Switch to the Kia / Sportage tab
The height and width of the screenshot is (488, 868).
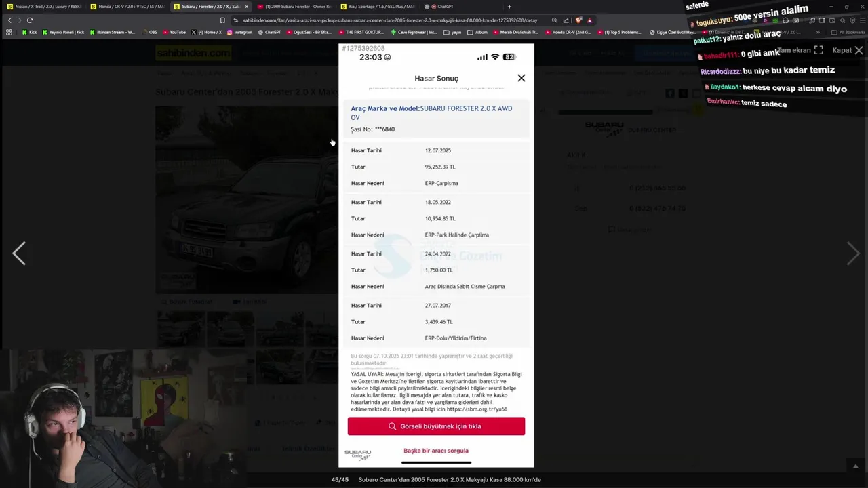378,7
